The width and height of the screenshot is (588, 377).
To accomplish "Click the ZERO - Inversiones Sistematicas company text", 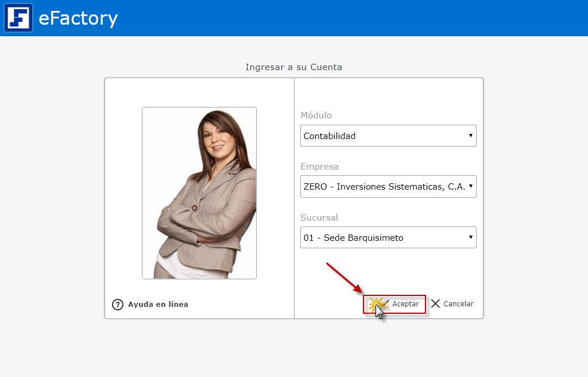I will pyautogui.click(x=384, y=187).
